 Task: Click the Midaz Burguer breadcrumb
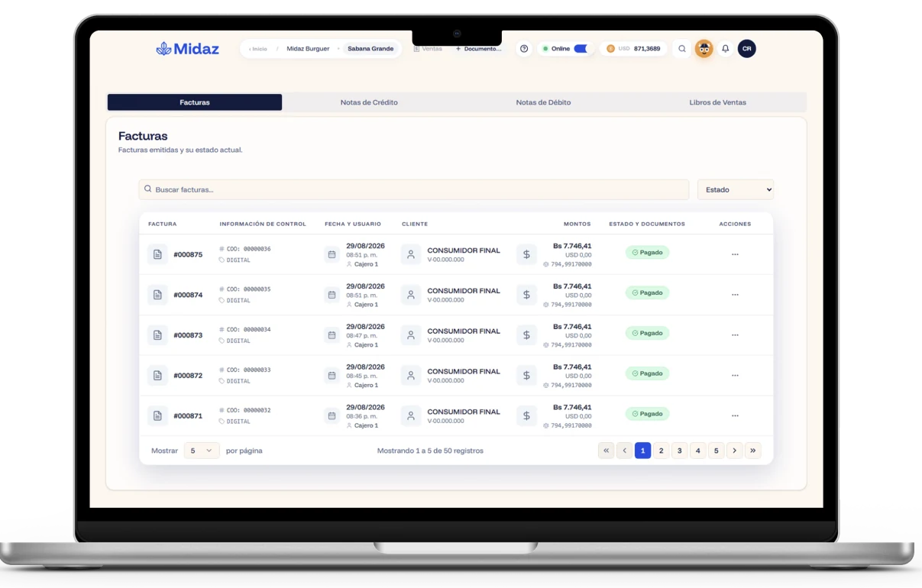coord(308,49)
